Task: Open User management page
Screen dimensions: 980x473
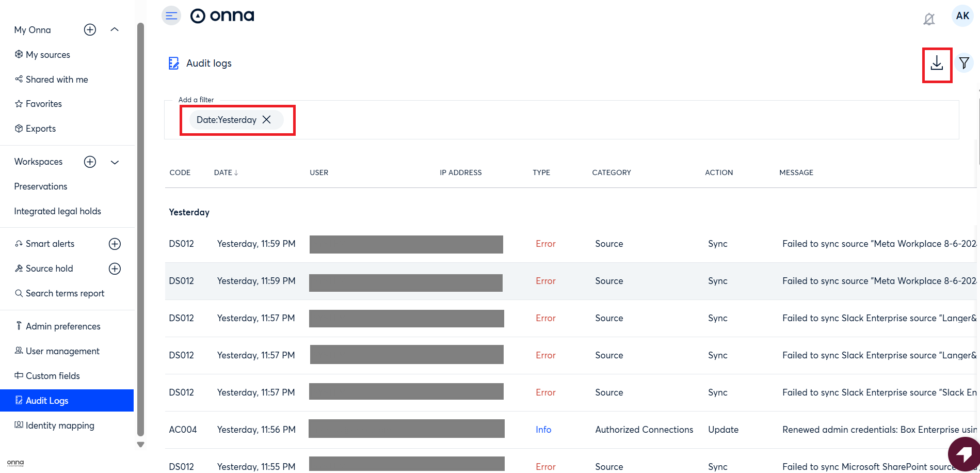Action: point(62,351)
